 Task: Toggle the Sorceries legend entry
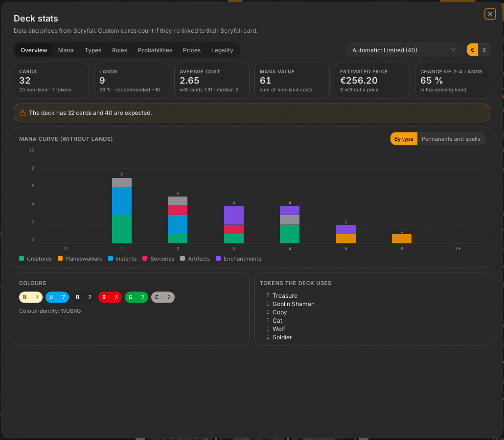tap(158, 259)
